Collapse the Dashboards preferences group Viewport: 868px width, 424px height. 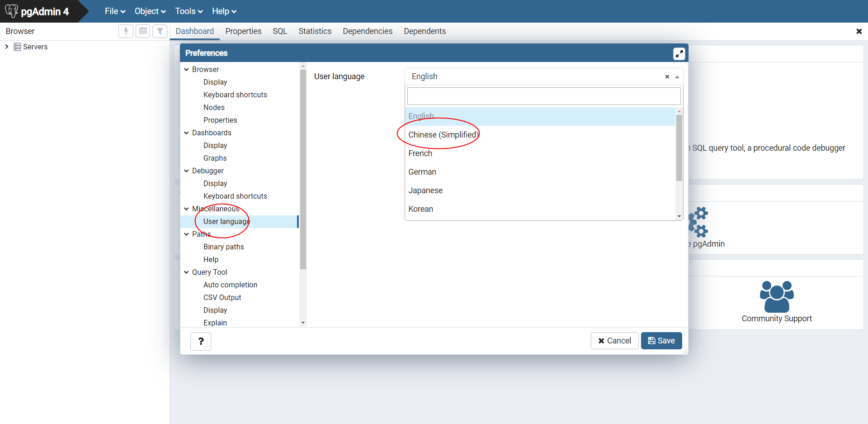click(186, 133)
